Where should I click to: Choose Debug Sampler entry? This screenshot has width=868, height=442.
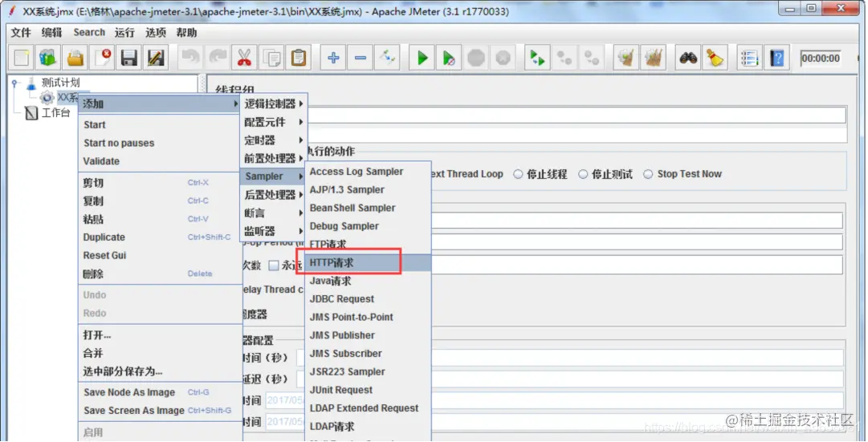[368, 226]
